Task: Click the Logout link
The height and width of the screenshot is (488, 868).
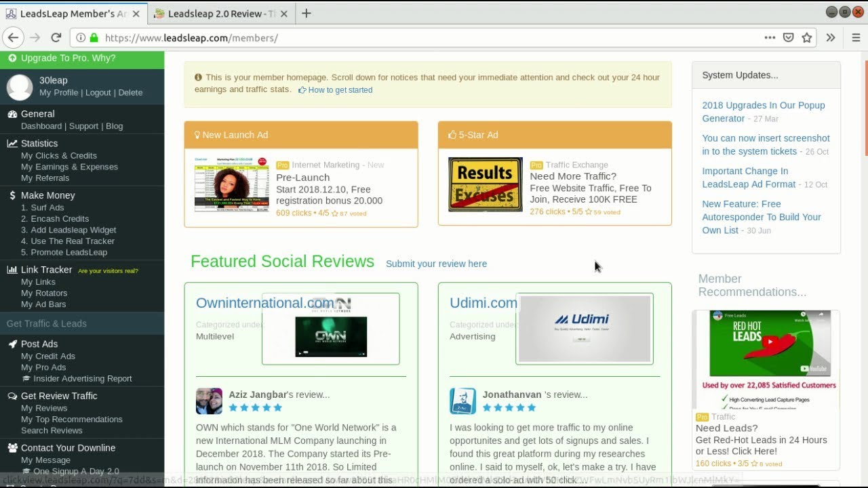Action: pos(98,92)
